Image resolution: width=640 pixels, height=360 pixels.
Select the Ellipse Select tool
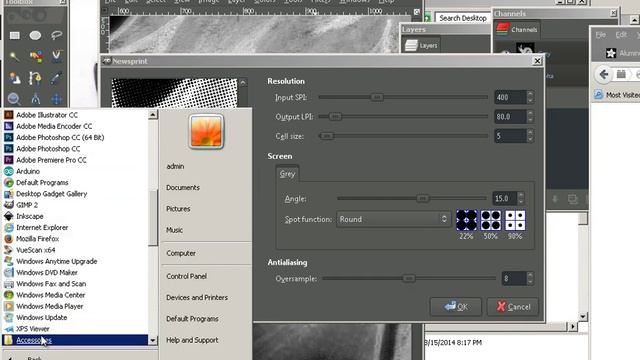[x=36, y=36]
